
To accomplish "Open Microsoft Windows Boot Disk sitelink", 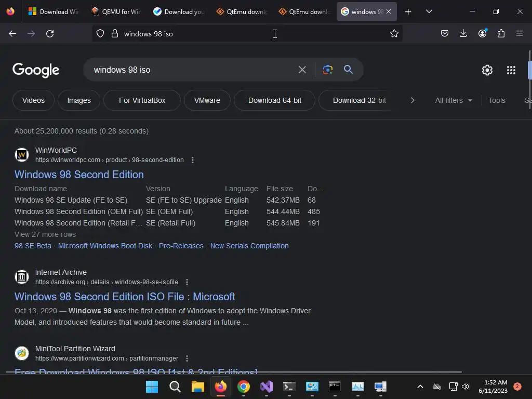I will (x=105, y=246).
